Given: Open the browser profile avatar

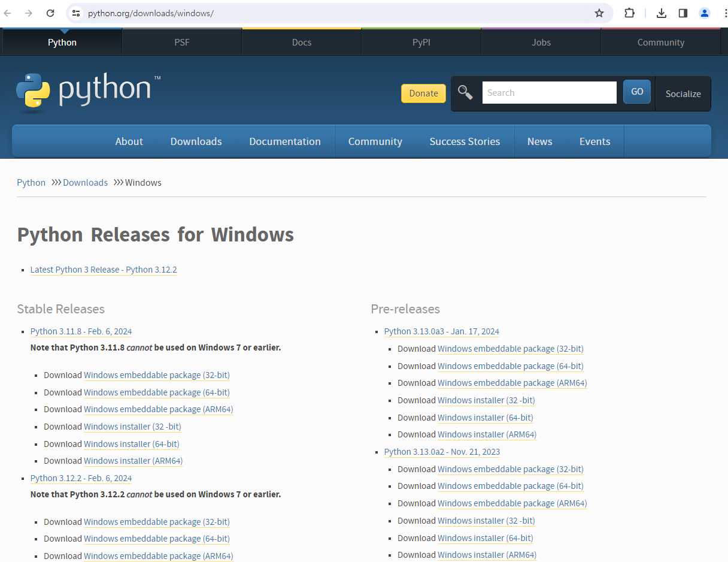Looking at the screenshot, I should (x=705, y=13).
